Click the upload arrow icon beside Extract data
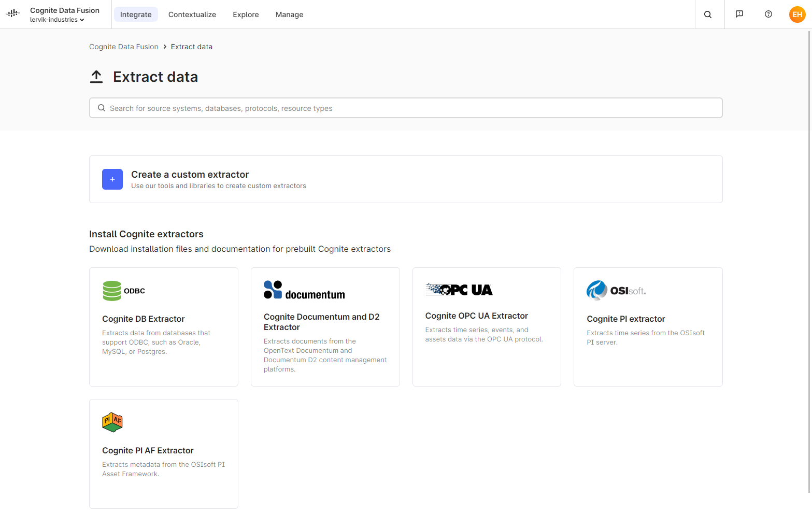Image resolution: width=812 pixels, height=514 pixels. tap(96, 77)
